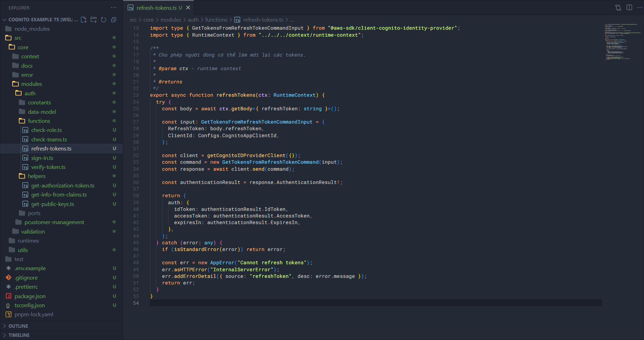Open sign-in.ts file in the tree
Viewport: 644px width, 340px height.
[x=42, y=158]
